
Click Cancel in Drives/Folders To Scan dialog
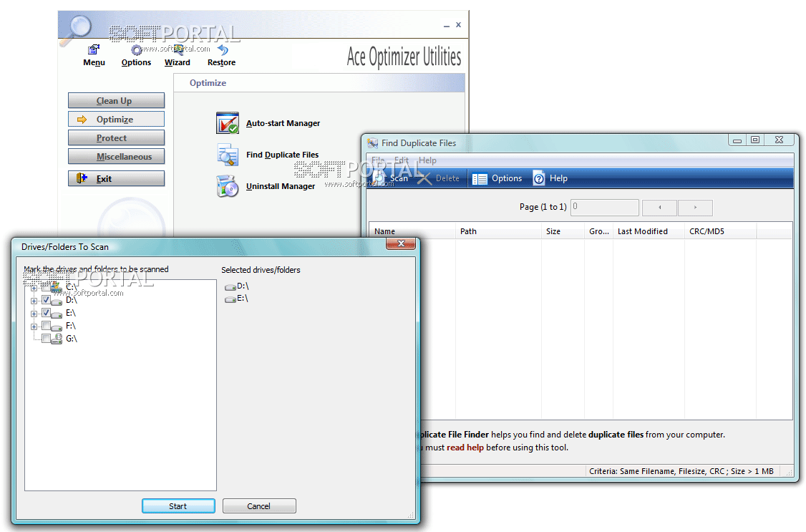259,506
